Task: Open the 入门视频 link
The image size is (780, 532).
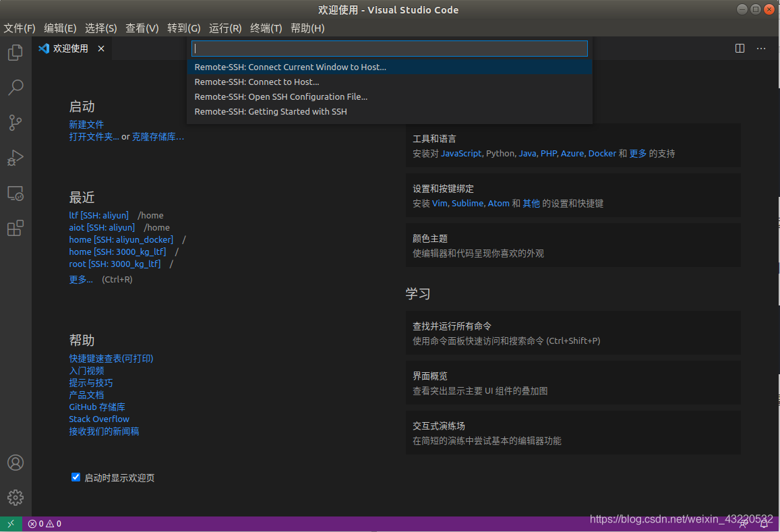Action: [x=86, y=371]
